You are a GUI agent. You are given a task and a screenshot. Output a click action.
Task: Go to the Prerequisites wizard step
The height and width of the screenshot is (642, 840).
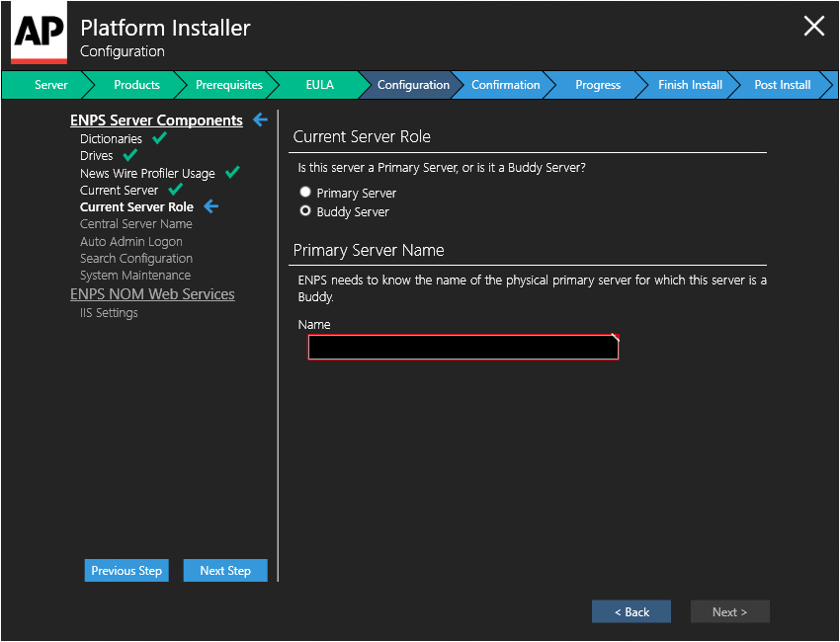click(228, 85)
